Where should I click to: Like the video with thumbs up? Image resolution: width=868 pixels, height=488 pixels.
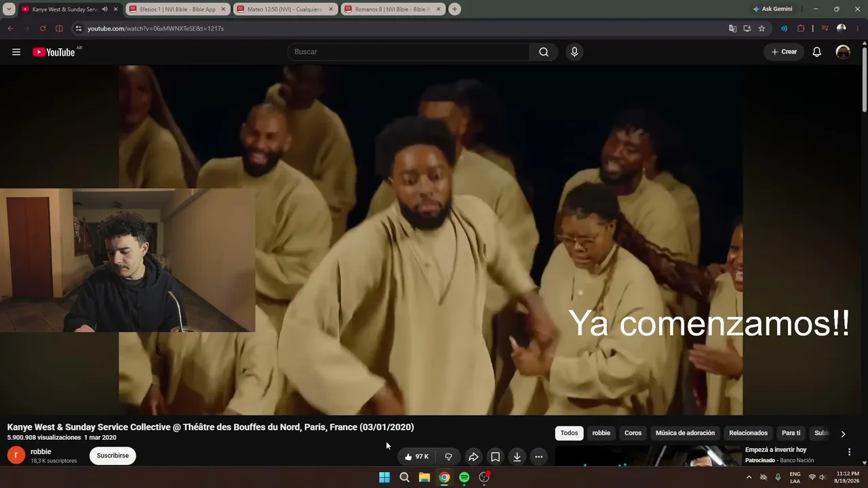click(x=416, y=457)
